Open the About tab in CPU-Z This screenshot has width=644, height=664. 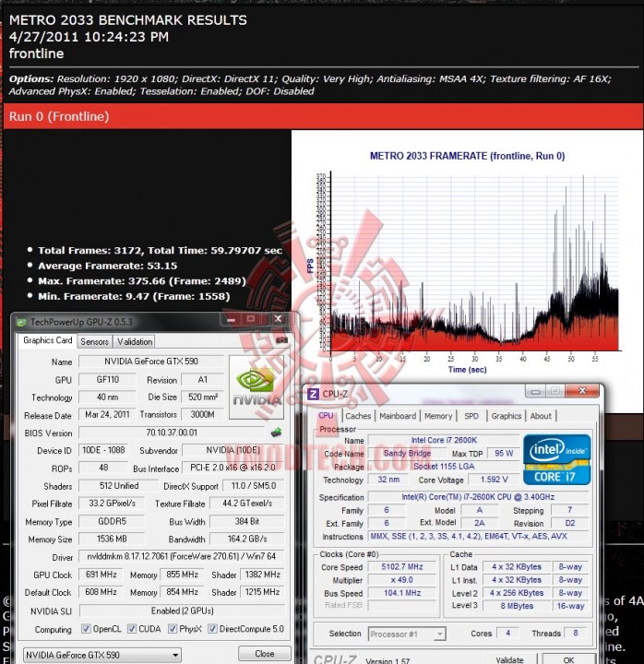click(541, 416)
